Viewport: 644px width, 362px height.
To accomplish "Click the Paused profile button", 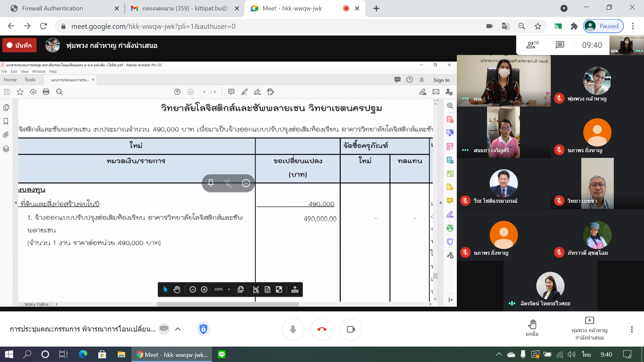I will point(603,26).
